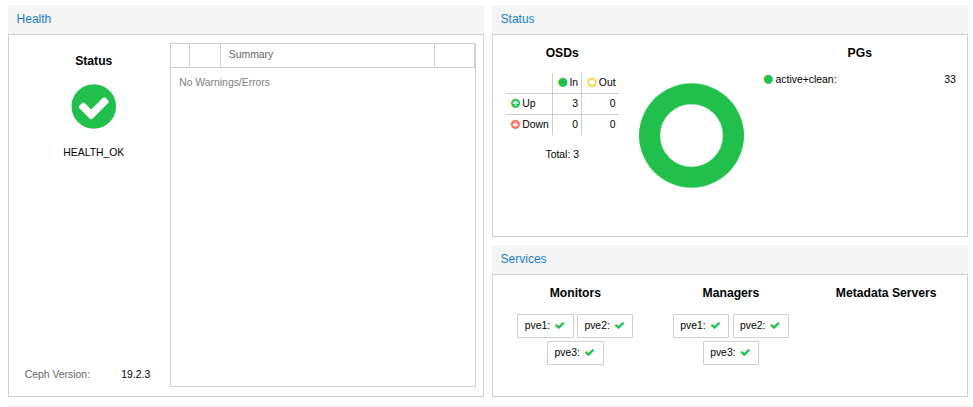Click the checkmark on manager pve3

point(746,353)
